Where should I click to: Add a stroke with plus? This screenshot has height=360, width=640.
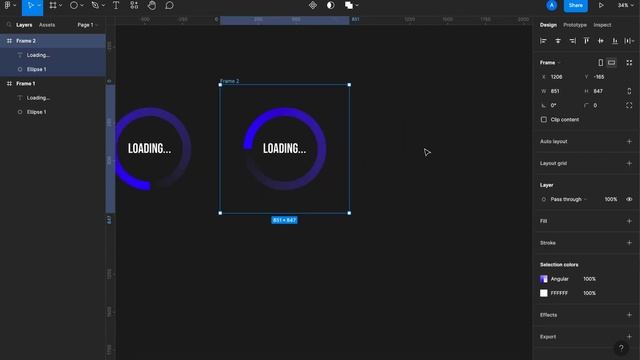[x=629, y=243]
